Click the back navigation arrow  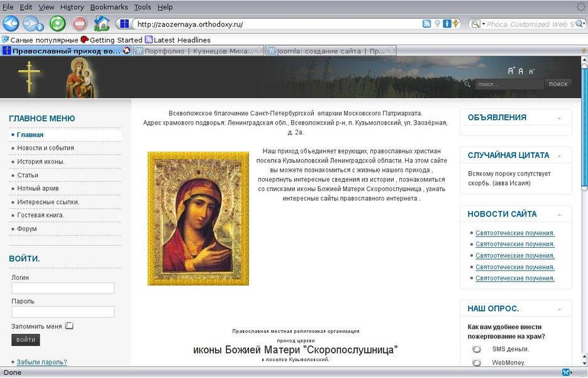click(11, 23)
